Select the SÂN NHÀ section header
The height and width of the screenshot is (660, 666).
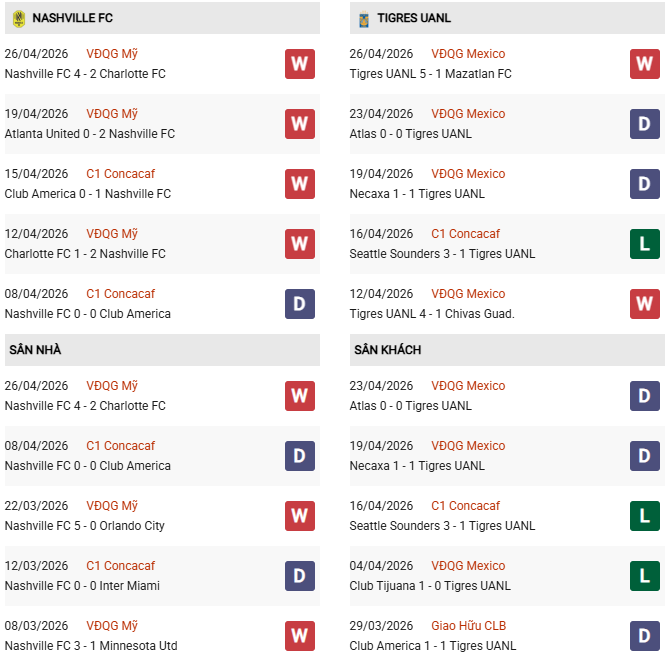tap(36, 350)
